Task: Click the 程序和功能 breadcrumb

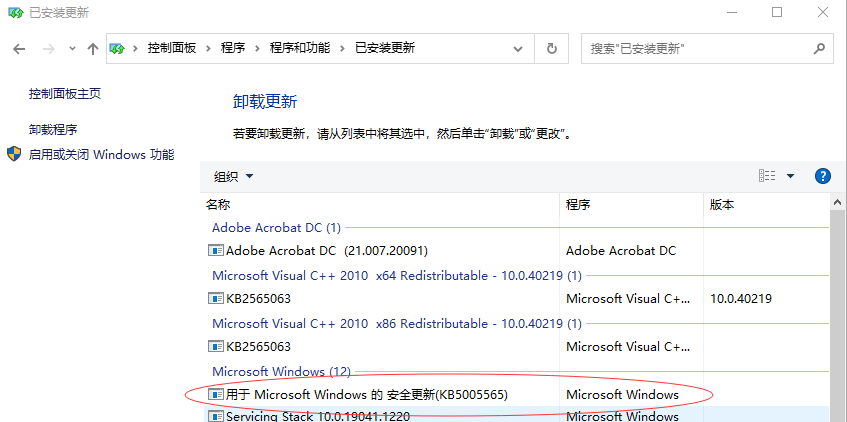Action: (x=298, y=48)
